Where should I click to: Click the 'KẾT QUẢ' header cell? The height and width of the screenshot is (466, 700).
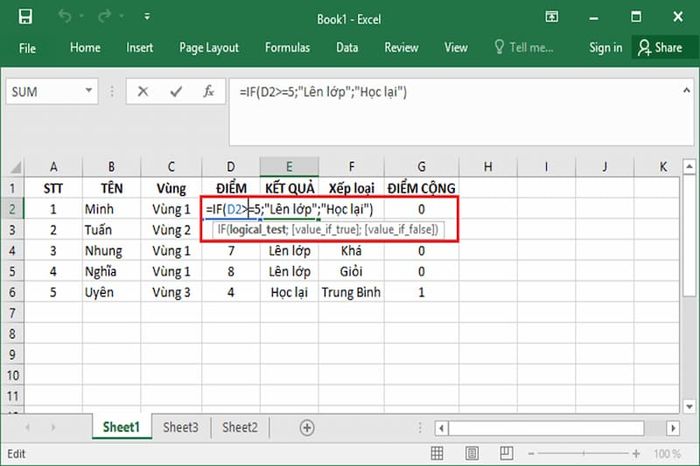pos(289,188)
